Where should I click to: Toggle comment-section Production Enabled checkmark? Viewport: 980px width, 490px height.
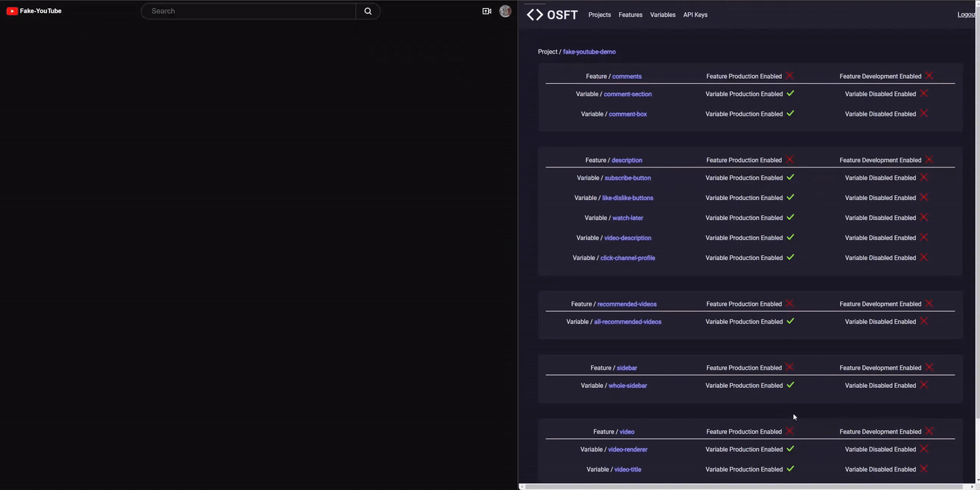point(790,93)
